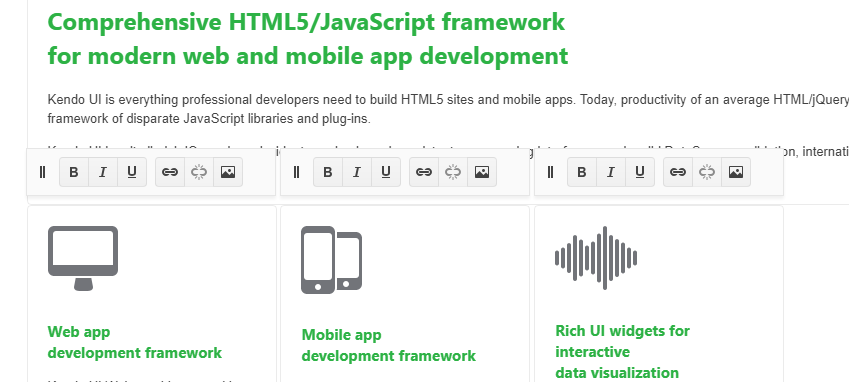Click the drag handle of the first toolbar
Image resolution: width=849 pixels, height=382 pixels.
(43, 172)
